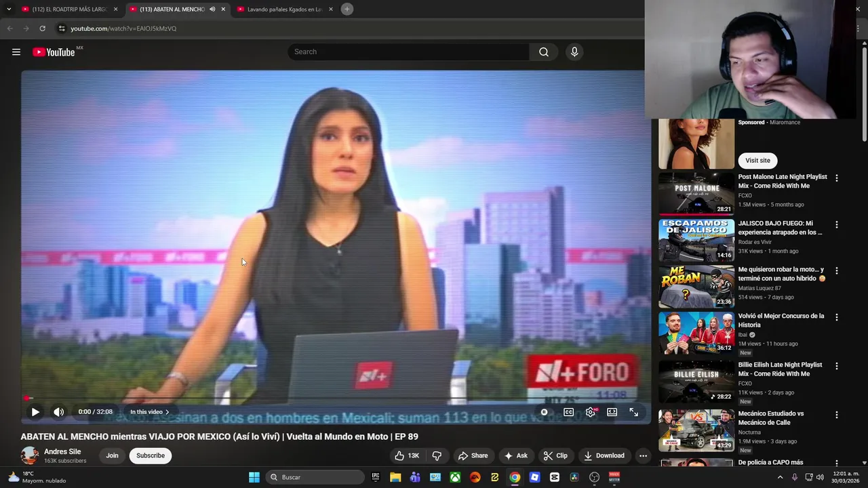Click the address bar URL
The height and width of the screenshot is (488, 868).
click(123, 28)
